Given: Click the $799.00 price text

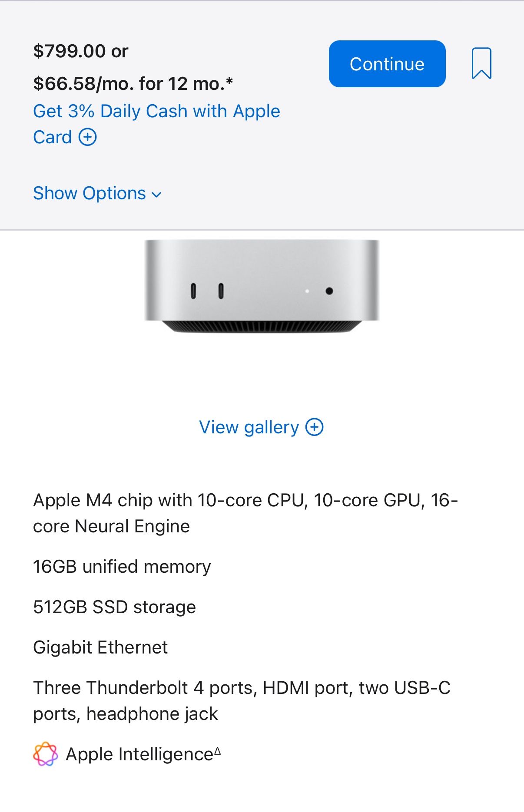Looking at the screenshot, I should pyautogui.click(x=70, y=51).
